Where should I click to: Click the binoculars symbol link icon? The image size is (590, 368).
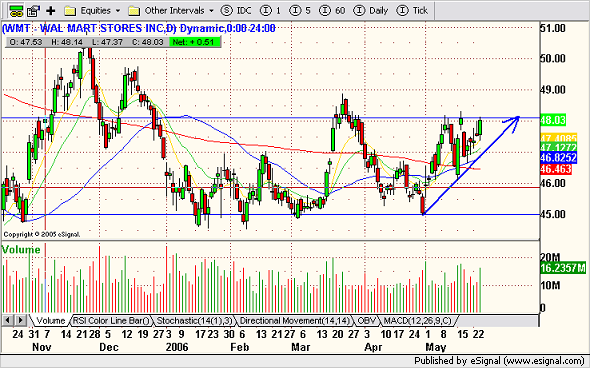pos(16,11)
